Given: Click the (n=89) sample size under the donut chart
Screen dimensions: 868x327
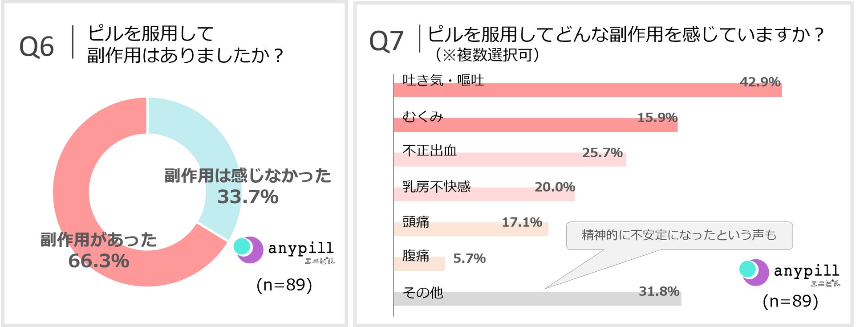Looking at the screenshot, I should click(x=284, y=285).
